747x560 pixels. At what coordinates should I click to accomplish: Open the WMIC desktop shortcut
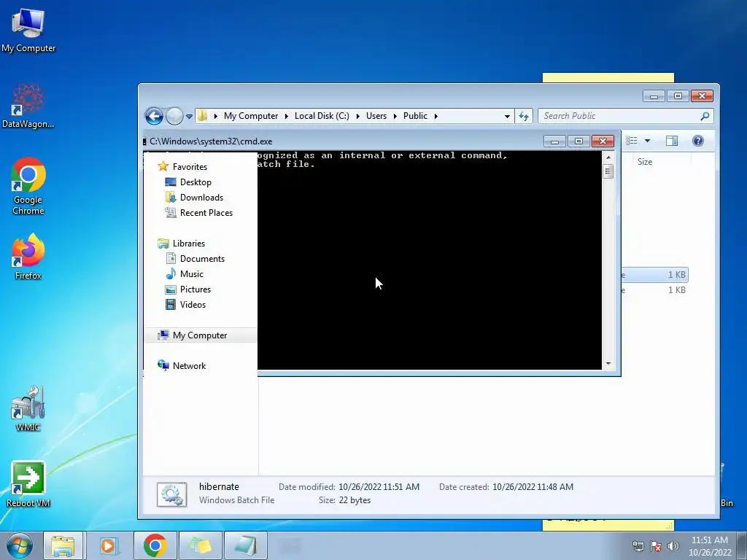point(28,408)
